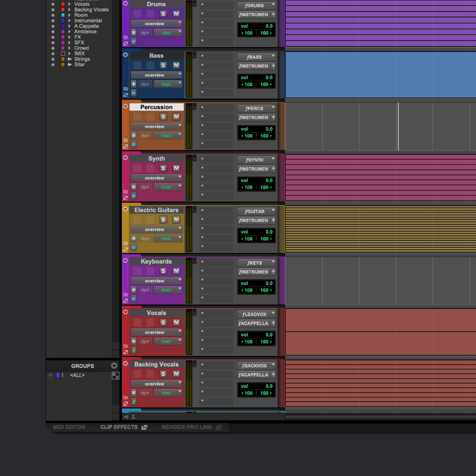Click the fACAPPELLA input selector on Vocals

click(x=254, y=323)
